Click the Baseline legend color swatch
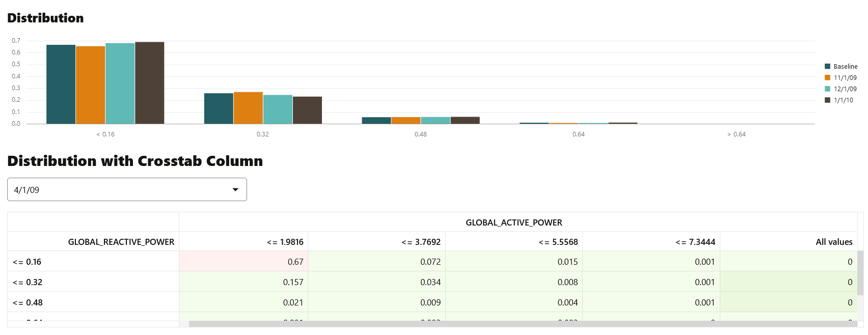The width and height of the screenshot is (868, 335). pos(827,66)
